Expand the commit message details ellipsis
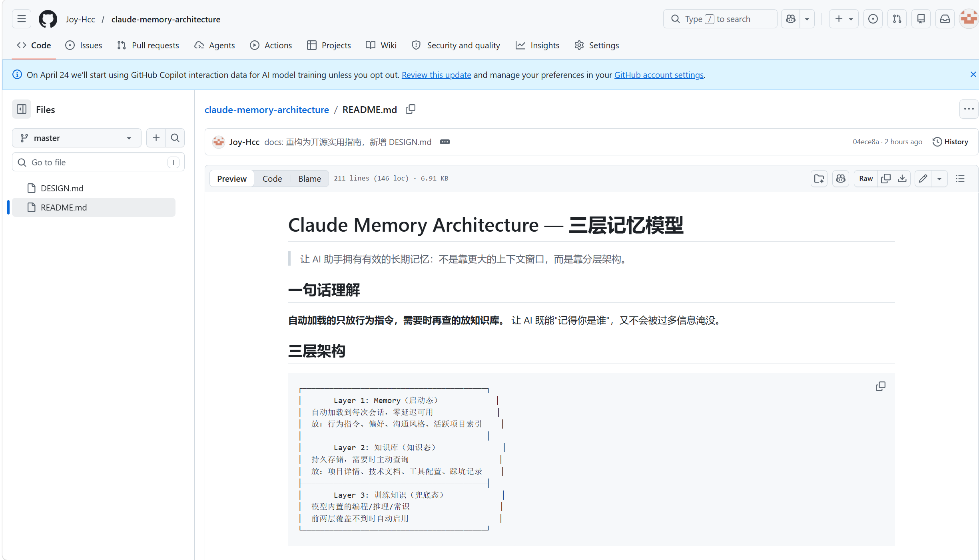 [x=445, y=142]
